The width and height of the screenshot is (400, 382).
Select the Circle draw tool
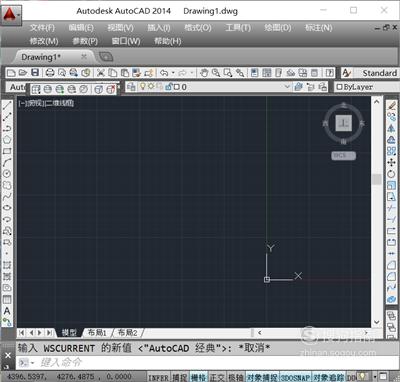[x=7, y=174]
